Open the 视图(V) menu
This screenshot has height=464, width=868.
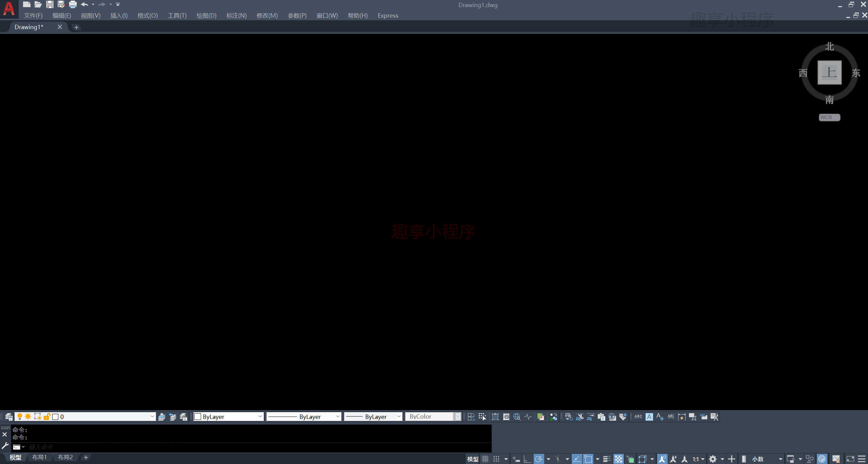pos(91,16)
